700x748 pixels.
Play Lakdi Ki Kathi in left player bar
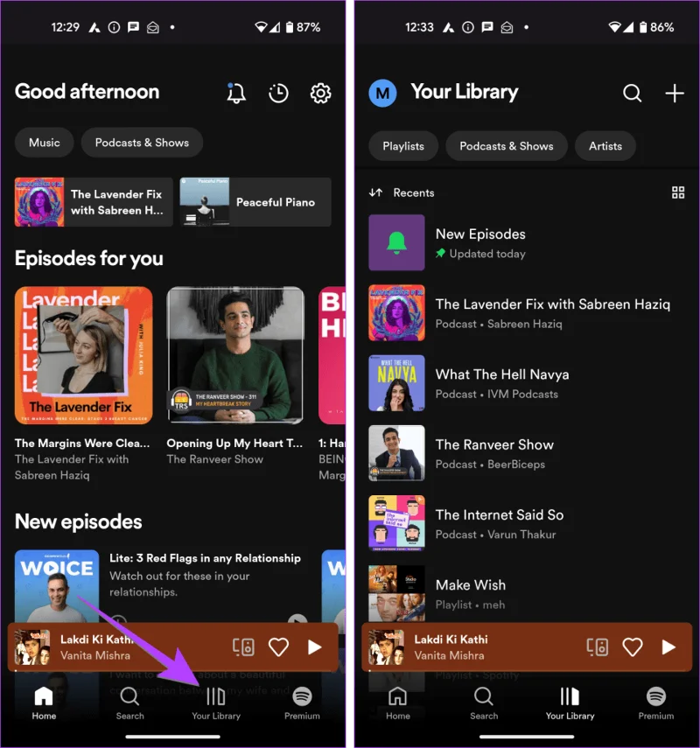314,647
